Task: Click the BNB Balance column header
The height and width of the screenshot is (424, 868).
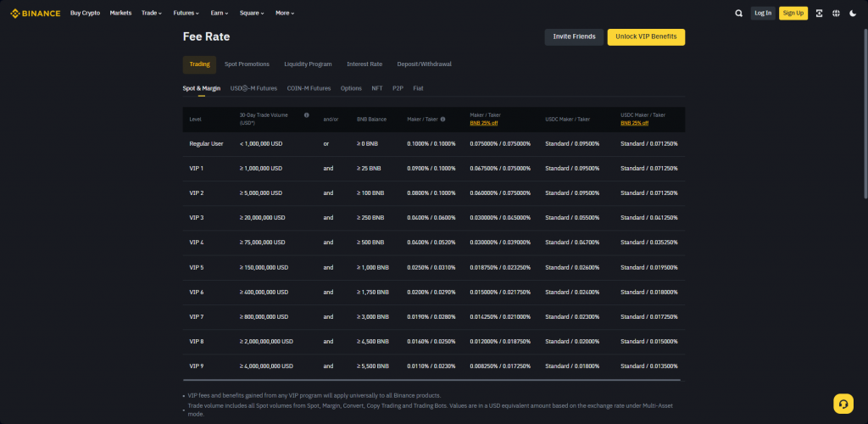Action: click(x=371, y=119)
